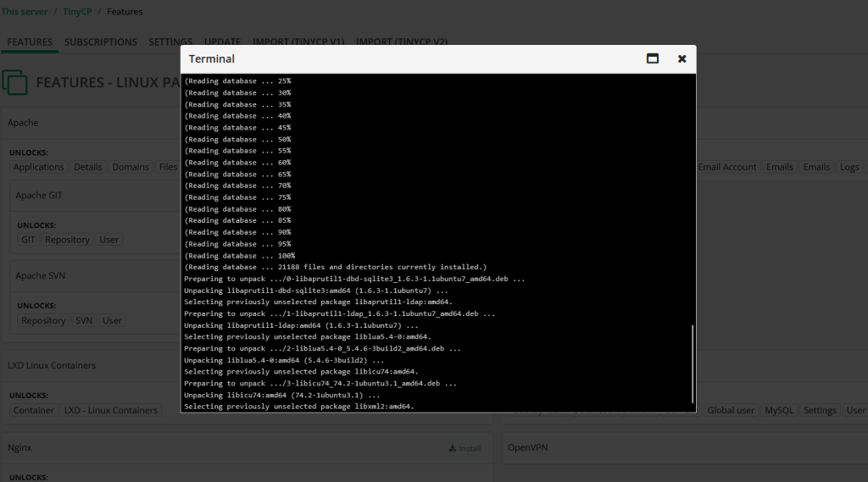Maximize the Terminal dialog
This screenshot has width=868, height=482.
click(x=653, y=58)
